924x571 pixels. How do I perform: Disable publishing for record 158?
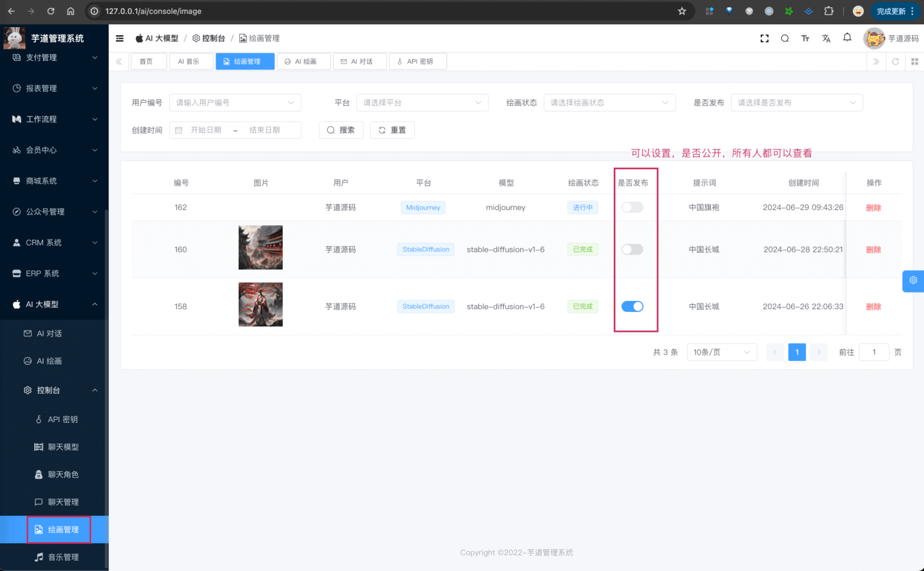click(x=632, y=306)
